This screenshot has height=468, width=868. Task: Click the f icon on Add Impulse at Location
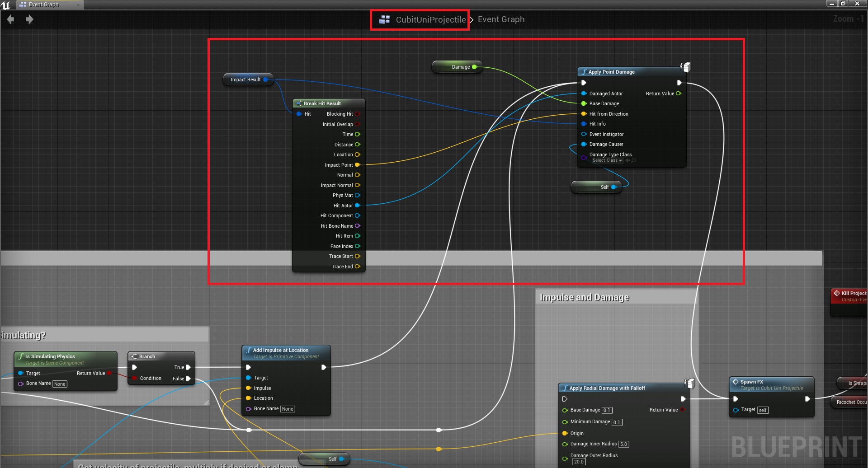pos(248,350)
